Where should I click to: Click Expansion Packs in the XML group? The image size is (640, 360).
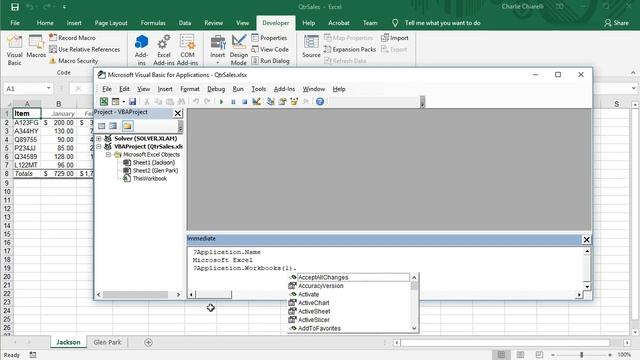(x=350, y=49)
